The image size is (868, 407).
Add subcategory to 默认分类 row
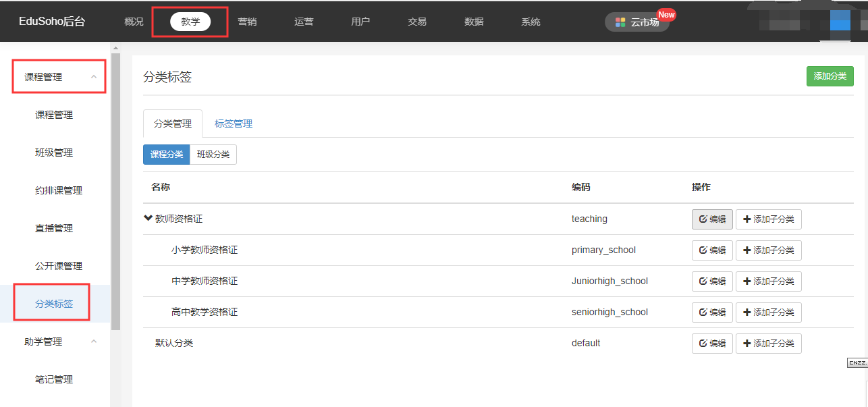pyautogui.click(x=768, y=344)
